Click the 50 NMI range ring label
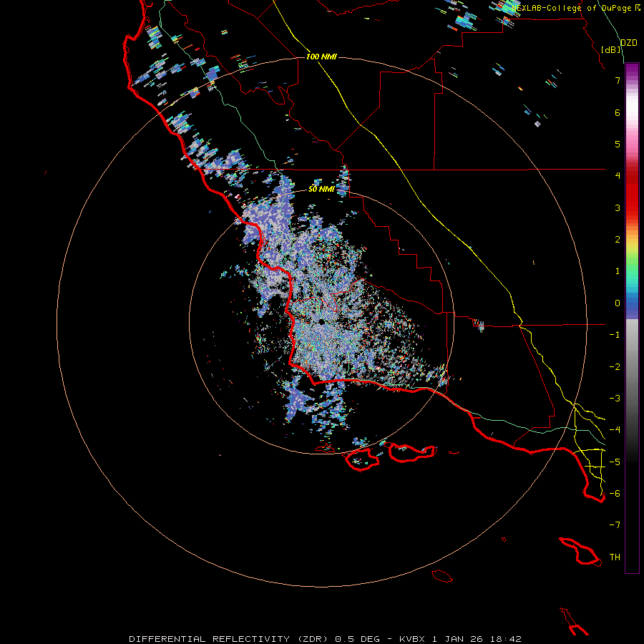 (x=321, y=189)
